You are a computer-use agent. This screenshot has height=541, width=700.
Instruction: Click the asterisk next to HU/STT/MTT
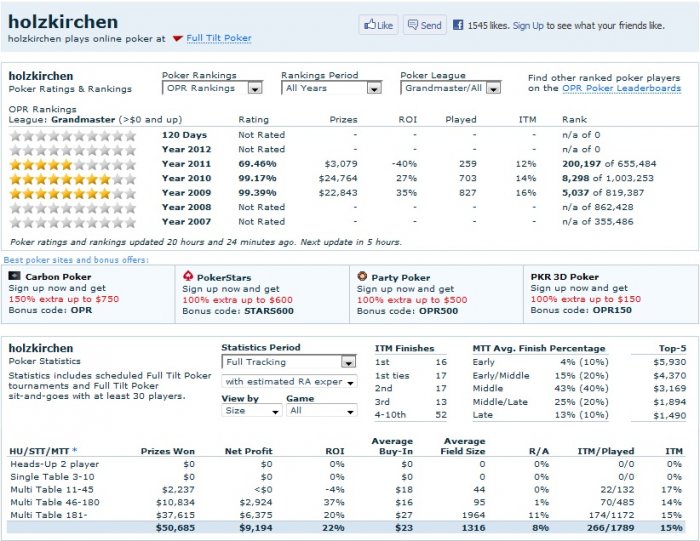(75, 450)
